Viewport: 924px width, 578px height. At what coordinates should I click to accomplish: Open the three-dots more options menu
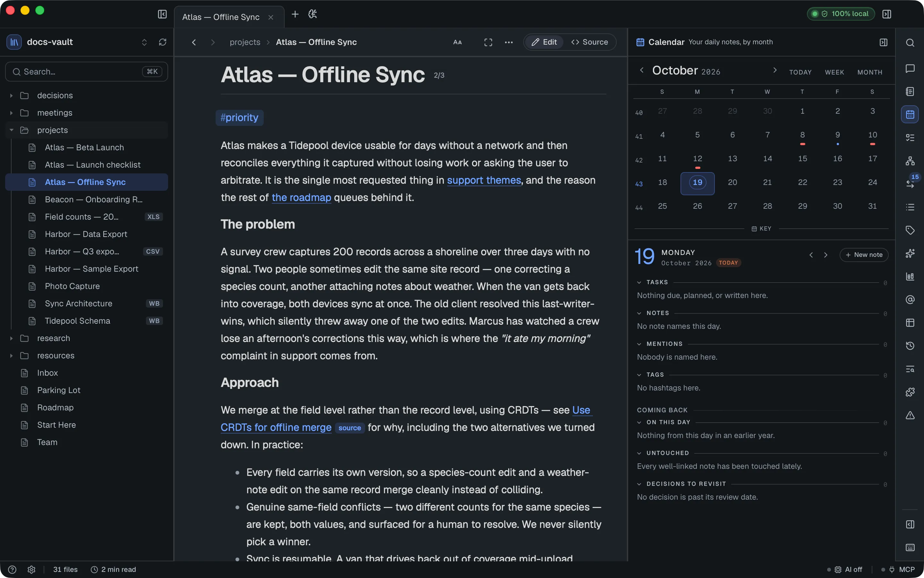click(x=509, y=42)
